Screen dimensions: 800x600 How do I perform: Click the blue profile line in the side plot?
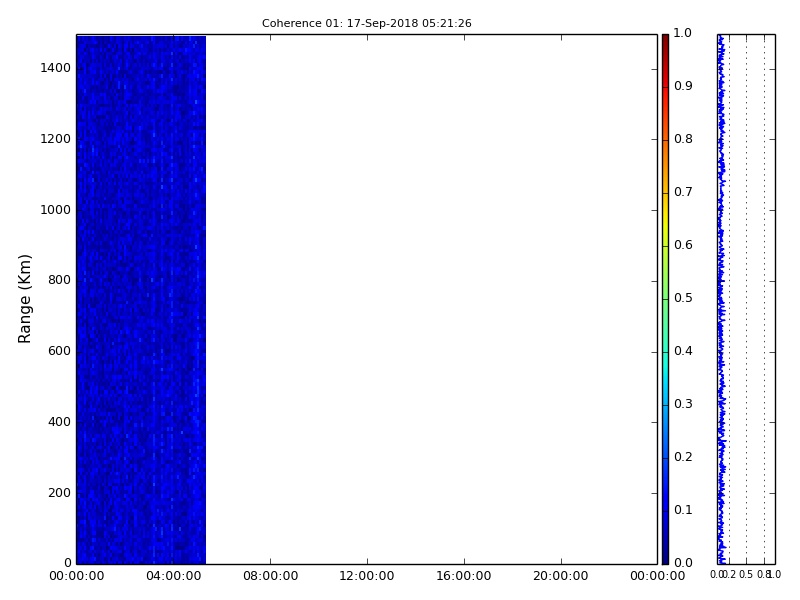(721, 299)
